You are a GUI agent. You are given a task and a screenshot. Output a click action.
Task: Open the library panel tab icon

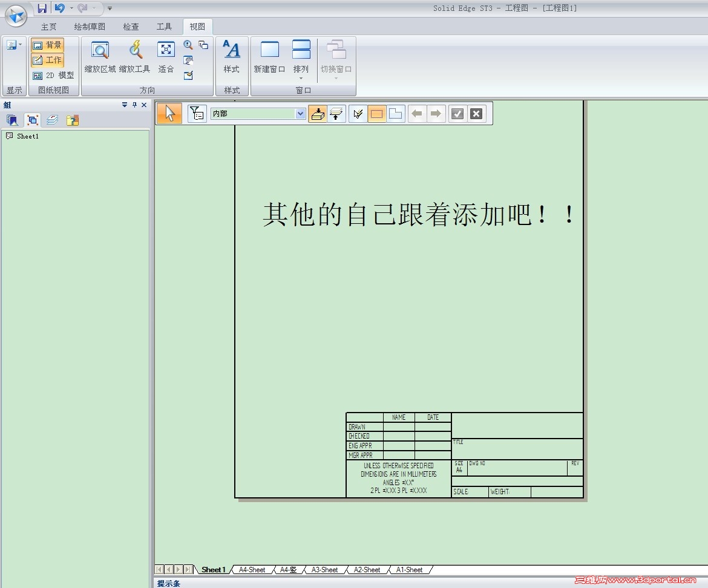(12, 120)
